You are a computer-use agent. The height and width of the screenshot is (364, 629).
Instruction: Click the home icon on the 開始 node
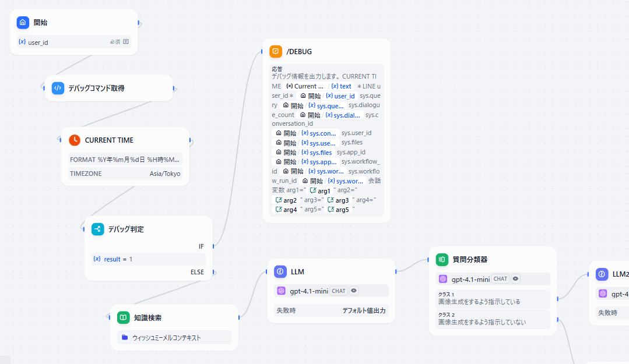[x=23, y=23]
